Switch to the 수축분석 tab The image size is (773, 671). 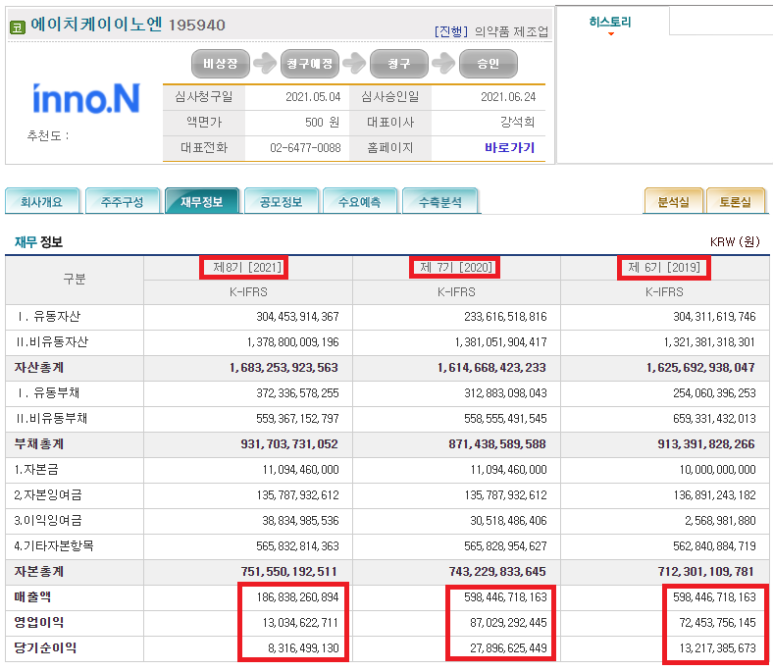coord(440,201)
